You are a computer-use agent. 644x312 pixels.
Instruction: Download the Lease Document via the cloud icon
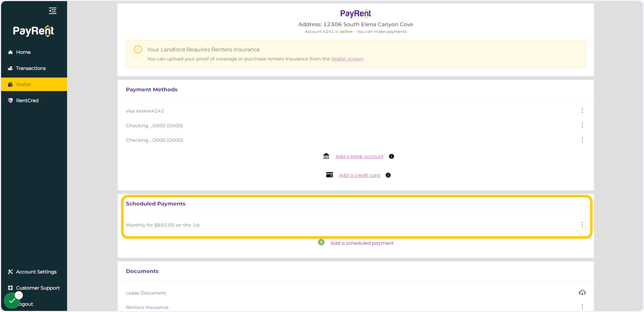point(582,292)
